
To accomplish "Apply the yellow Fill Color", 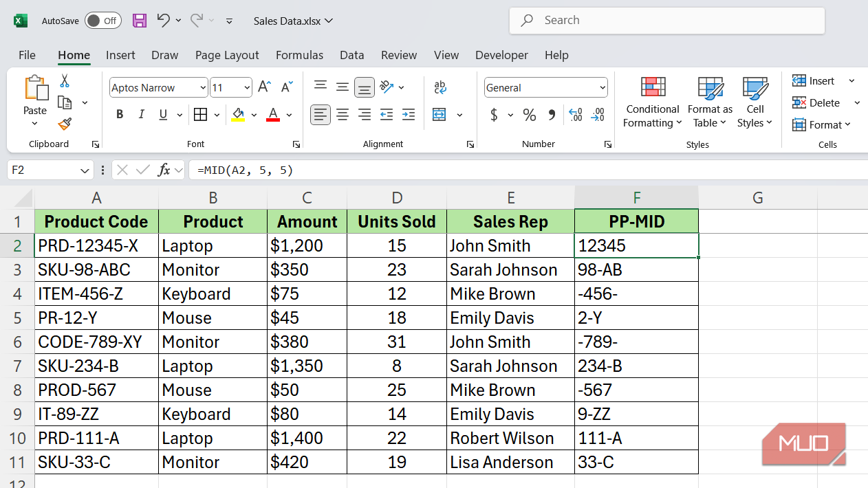I will coord(239,115).
